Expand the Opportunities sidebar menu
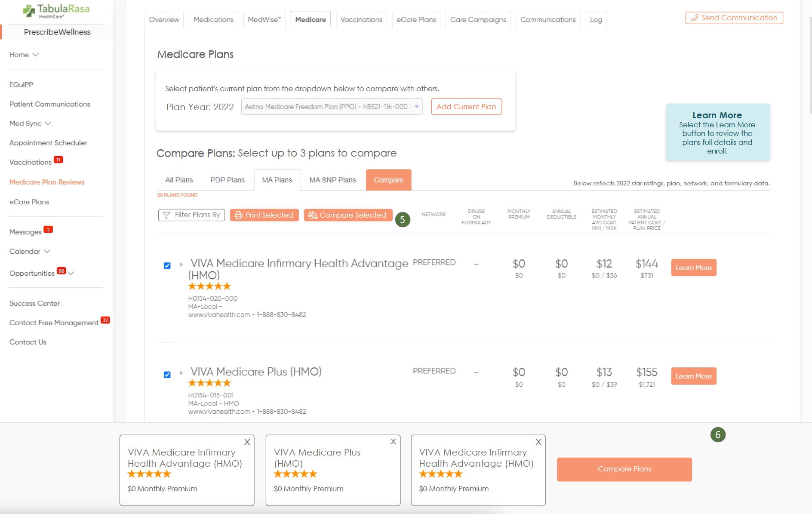812x514 pixels. click(71, 273)
